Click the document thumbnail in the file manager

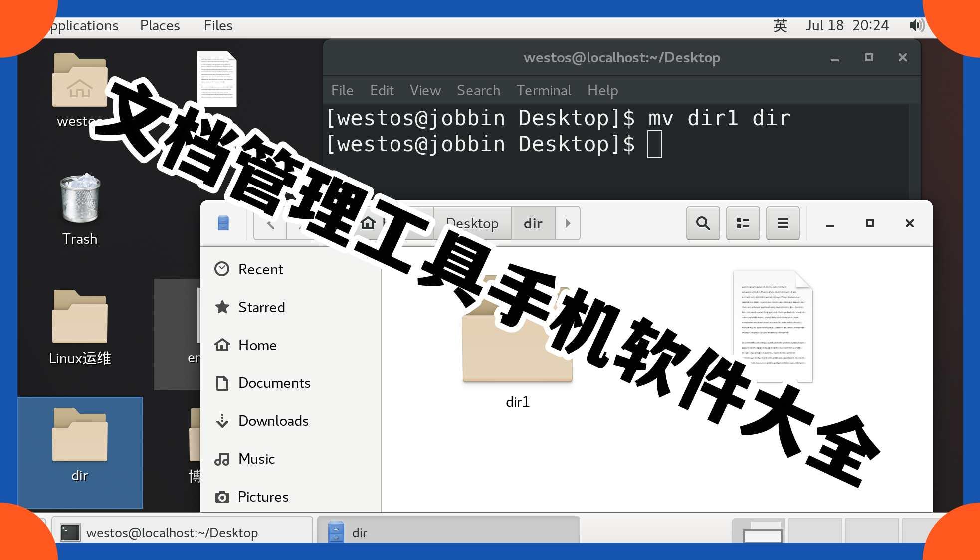pos(773,327)
